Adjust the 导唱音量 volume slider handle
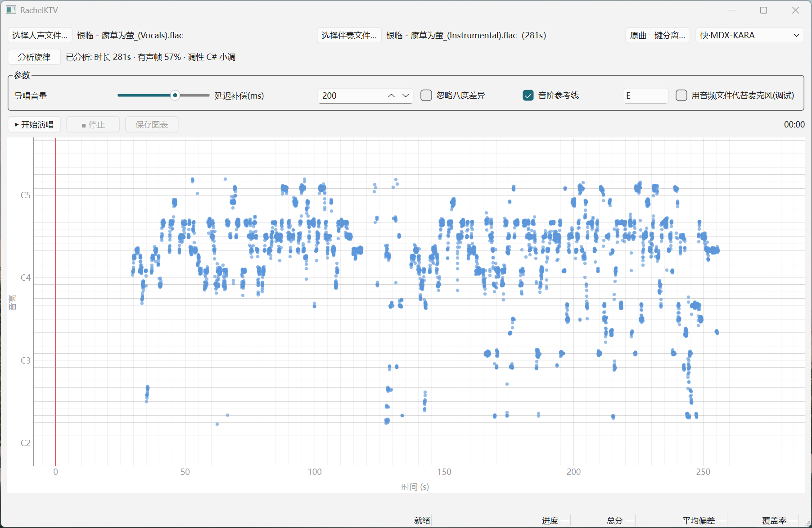812x528 pixels. point(175,95)
